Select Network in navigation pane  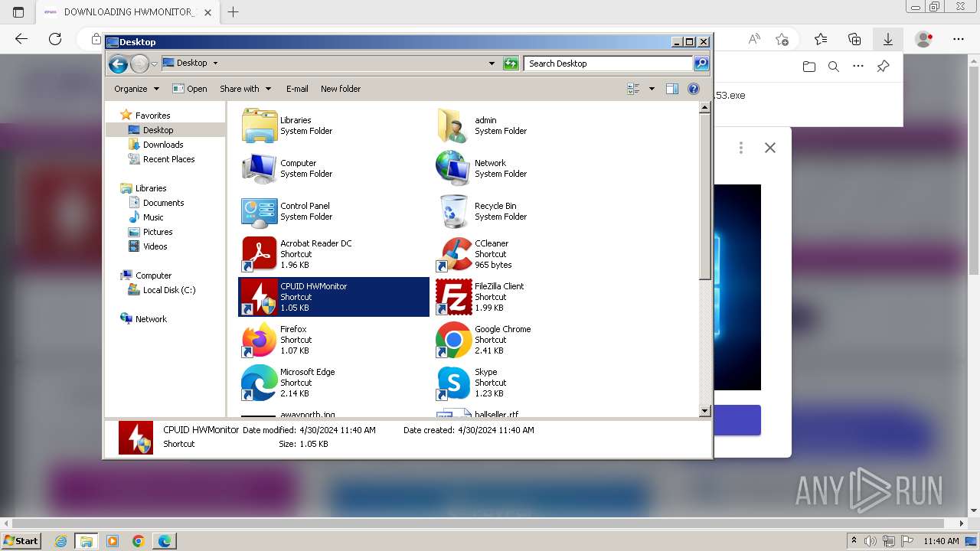click(x=151, y=319)
